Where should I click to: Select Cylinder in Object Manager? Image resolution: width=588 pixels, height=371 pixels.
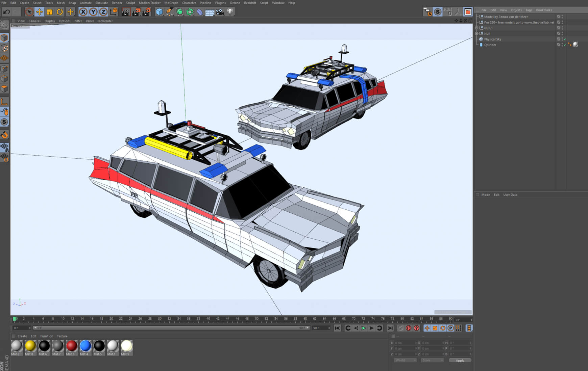point(490,45)
